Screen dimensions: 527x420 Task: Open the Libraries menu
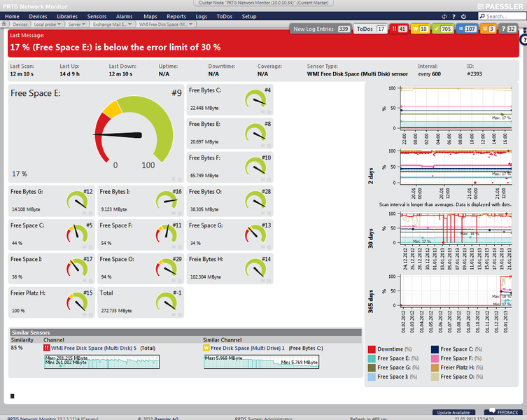67,17
